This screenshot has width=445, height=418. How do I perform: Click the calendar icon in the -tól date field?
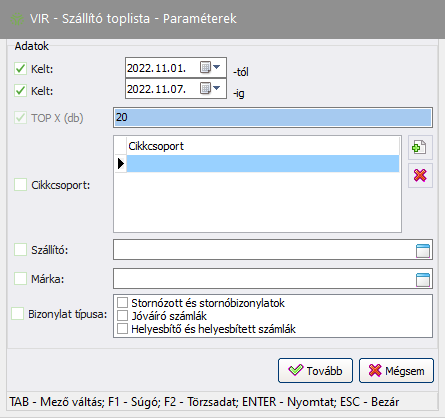pos(205,67)
